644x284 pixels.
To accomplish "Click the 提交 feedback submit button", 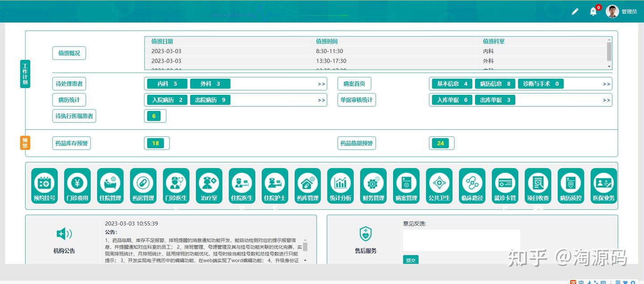I will click(411, 259).
